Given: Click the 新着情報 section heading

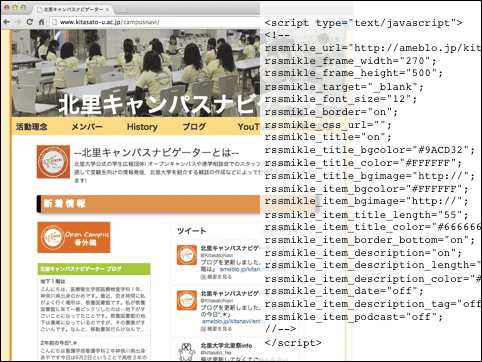Looking at the screenshot, I should point(65,204).
